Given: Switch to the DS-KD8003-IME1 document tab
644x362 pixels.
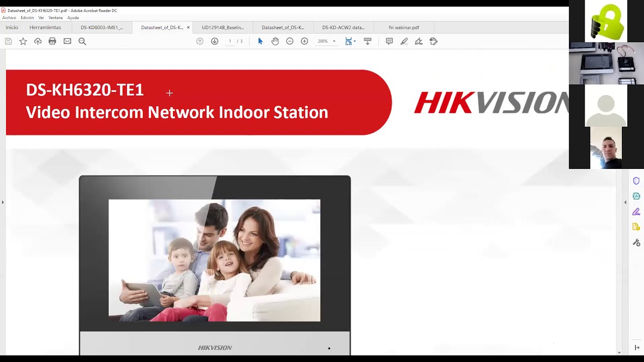Looking at the screenshot, I should (102, 28).
